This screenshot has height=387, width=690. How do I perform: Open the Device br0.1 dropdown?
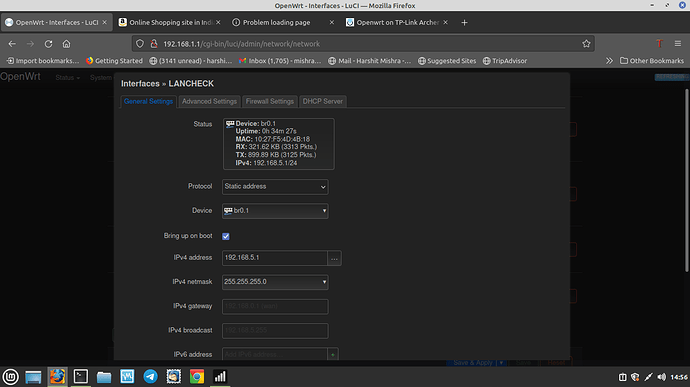[x=275, y=211]
